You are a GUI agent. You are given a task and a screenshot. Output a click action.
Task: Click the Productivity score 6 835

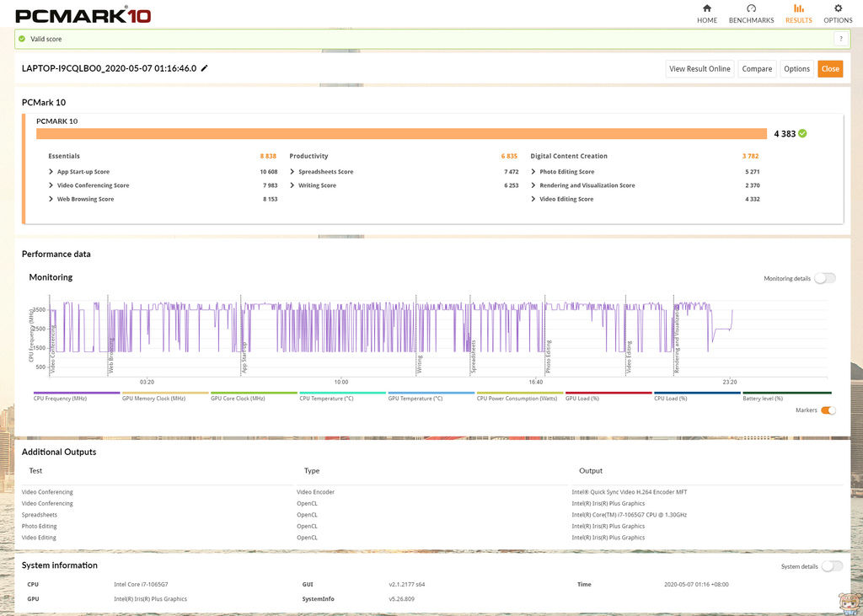(509, 157)
